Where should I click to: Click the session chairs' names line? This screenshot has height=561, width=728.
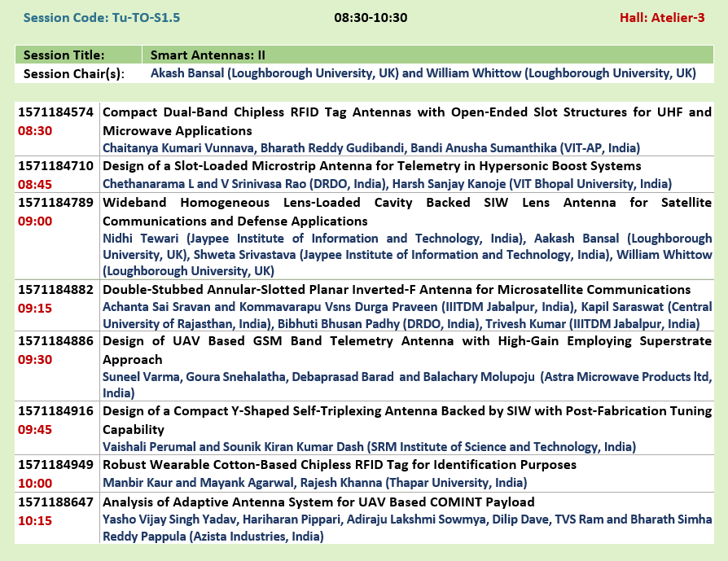(x=423, y=73)
